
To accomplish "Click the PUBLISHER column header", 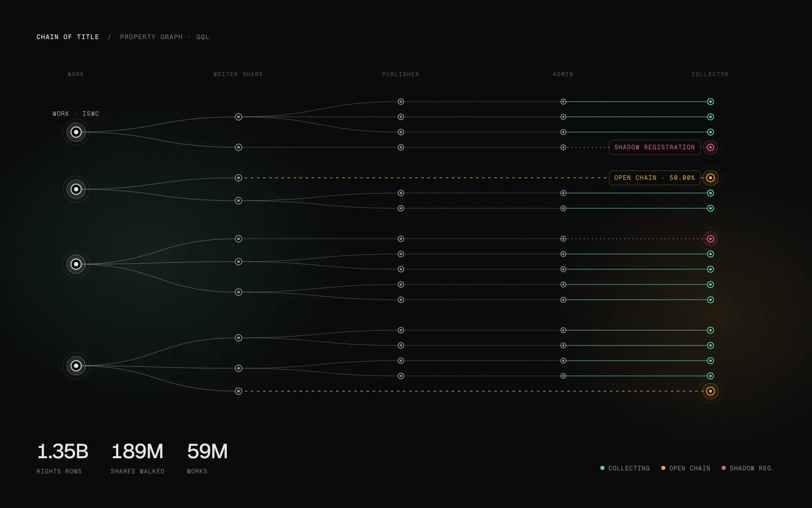I will [401, 74].
